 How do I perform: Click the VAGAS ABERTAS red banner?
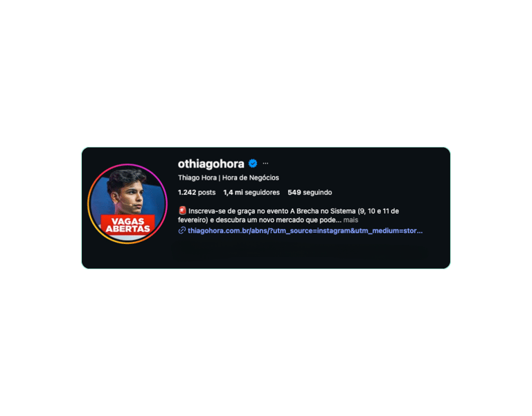pyautogui.click(x=127, y=225)
